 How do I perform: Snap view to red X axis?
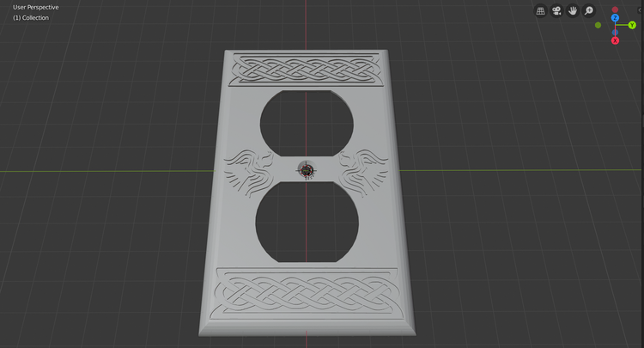[x=615, y=40]
